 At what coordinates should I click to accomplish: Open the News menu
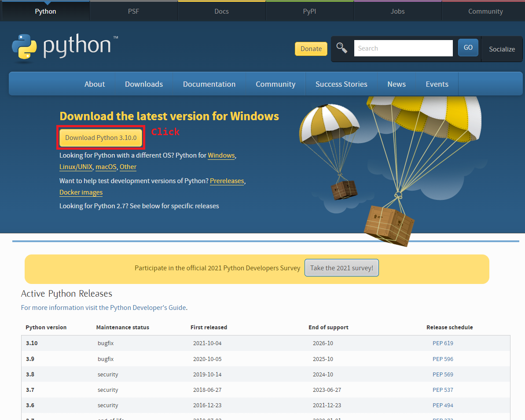397,84
